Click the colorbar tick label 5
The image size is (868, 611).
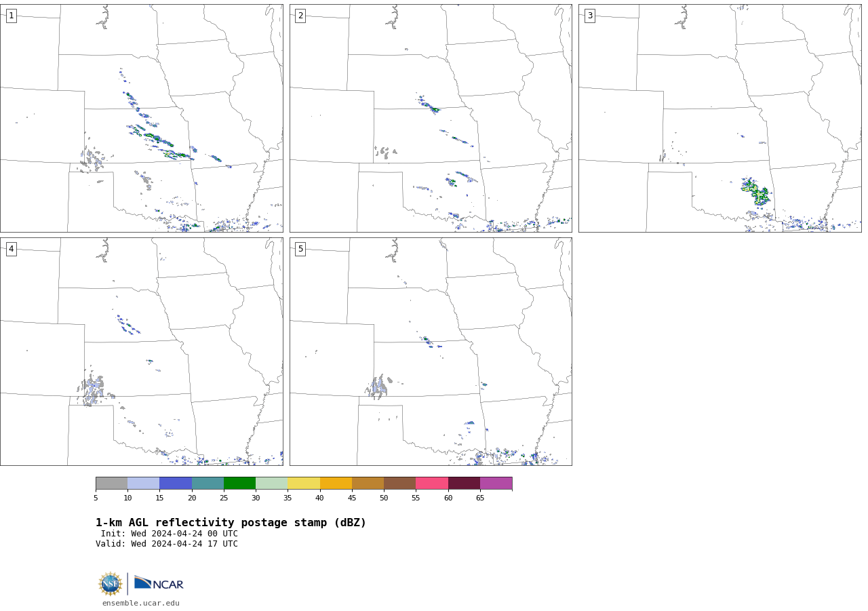[x=96, y=498]
